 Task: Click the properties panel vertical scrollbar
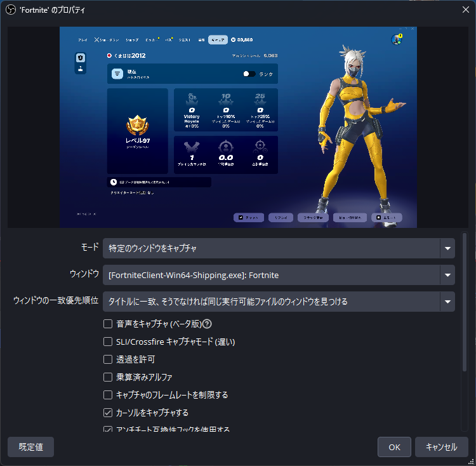point(464,302)
